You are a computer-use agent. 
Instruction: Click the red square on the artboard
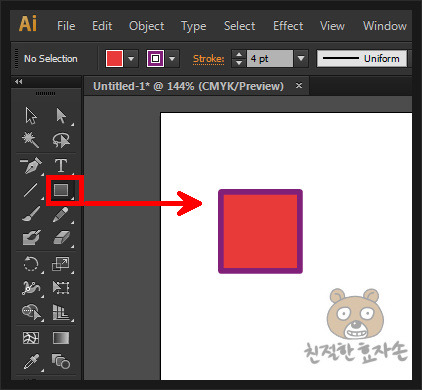click(x=260, y=231)
